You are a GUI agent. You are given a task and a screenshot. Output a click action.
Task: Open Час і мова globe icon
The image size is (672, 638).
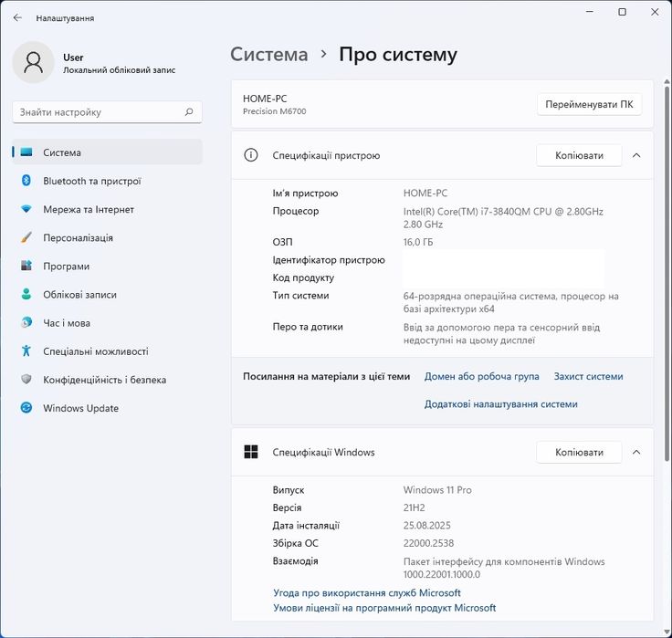coord(26,322)
